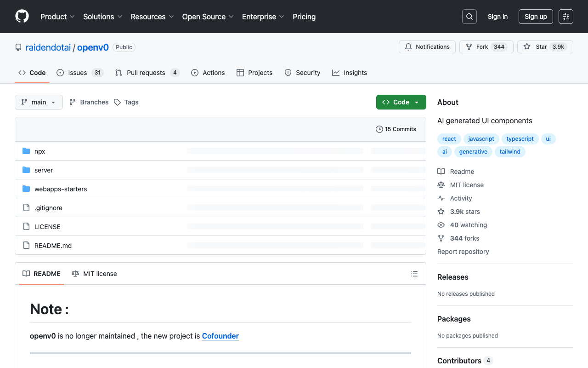Expand the Enterprise menu

pos(263,17)
